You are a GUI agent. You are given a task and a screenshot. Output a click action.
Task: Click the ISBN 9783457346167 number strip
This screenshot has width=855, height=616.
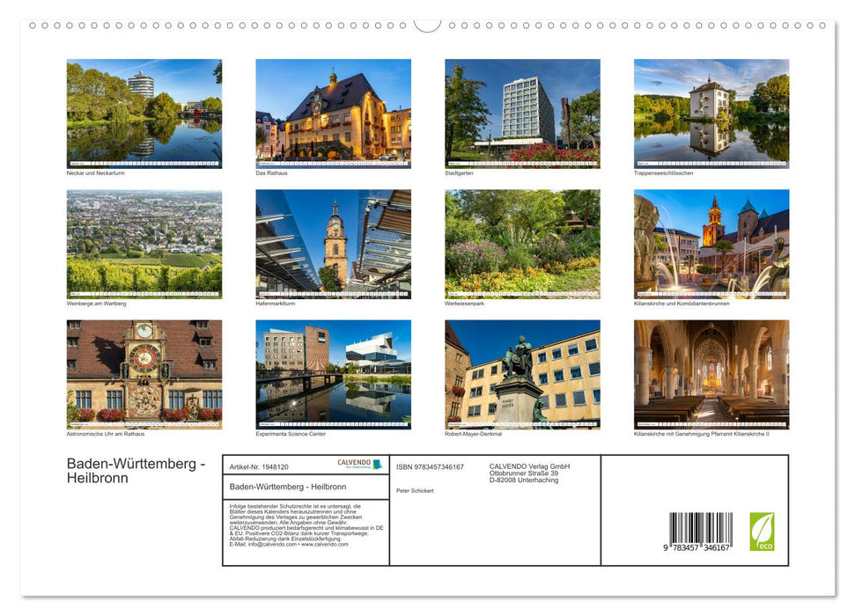coord(431,465)
